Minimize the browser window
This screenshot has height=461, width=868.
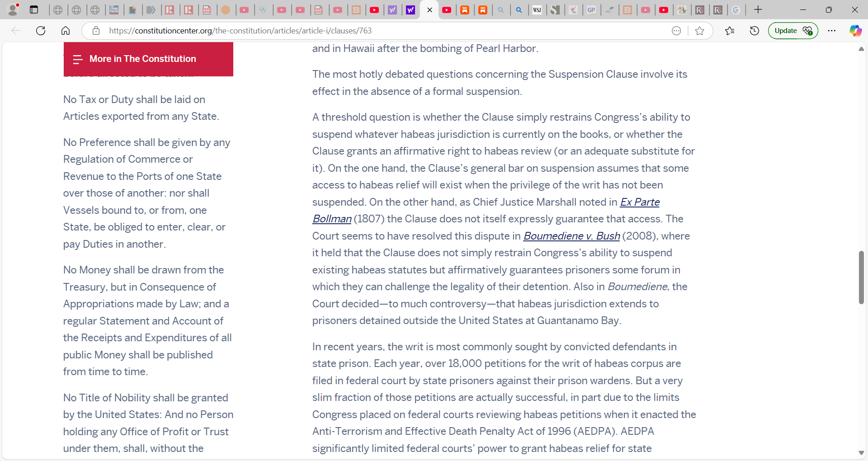pyautogui.click(x=803, y=9)
